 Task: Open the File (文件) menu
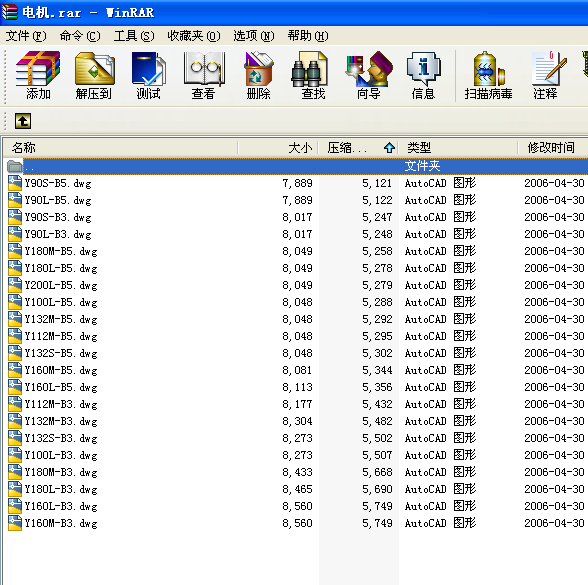[x=26, y=36]
